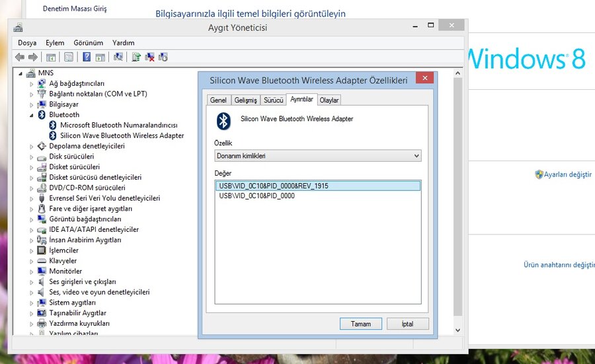The height and width of the screenshot is (364, 595).
Task: Open the Dosya menu
Action: click(x=27, y=43)
